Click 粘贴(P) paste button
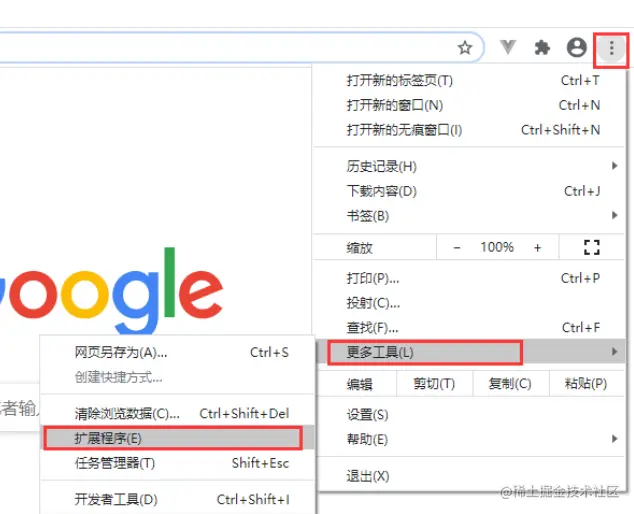634x514 pixels. tap(586, 383)
